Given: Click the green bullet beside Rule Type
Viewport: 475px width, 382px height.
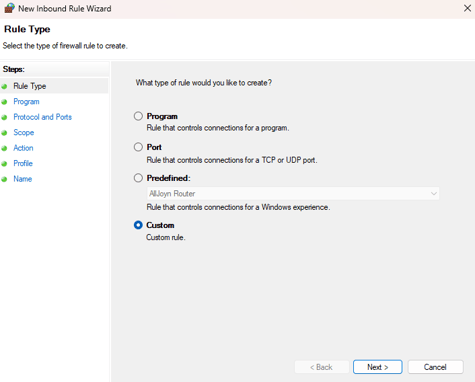Looking at the screenshot, I should [x=4, y=86].
